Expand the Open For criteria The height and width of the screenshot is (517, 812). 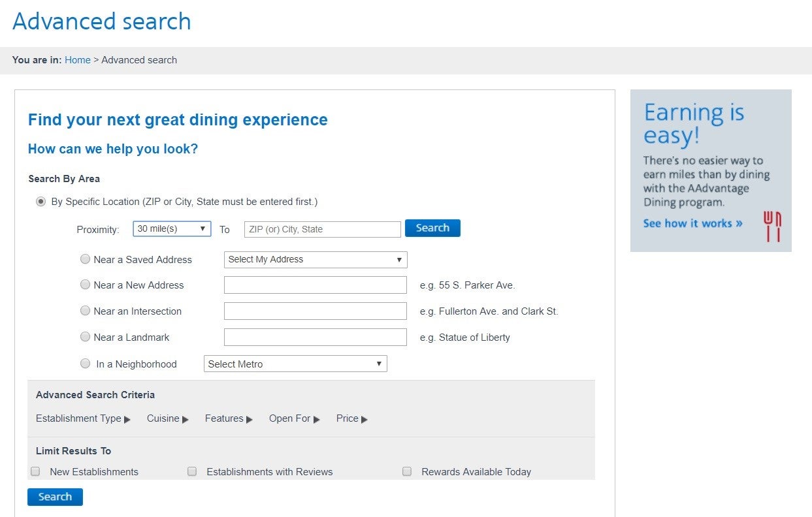294,419
